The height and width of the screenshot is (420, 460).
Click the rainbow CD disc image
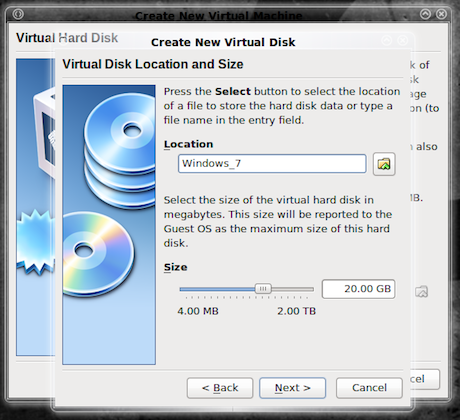click(98, 254)
